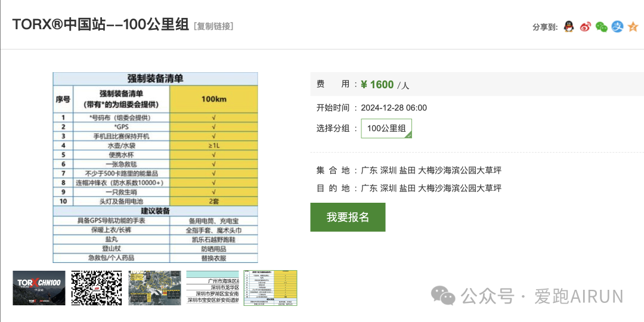Click the title TORX®中国站--100公里组
This screenshot has height=322, width=644.
click(x=101, y=24)
